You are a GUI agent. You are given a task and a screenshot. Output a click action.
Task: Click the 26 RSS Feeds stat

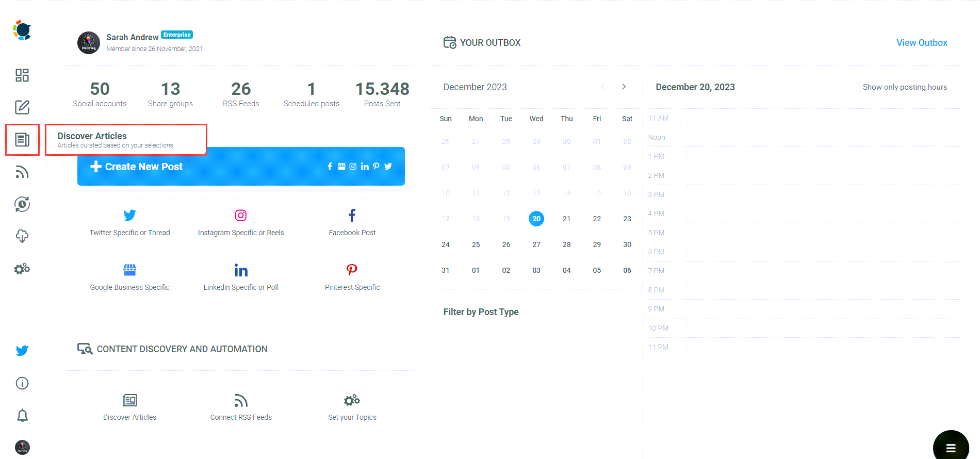point(241,94)
